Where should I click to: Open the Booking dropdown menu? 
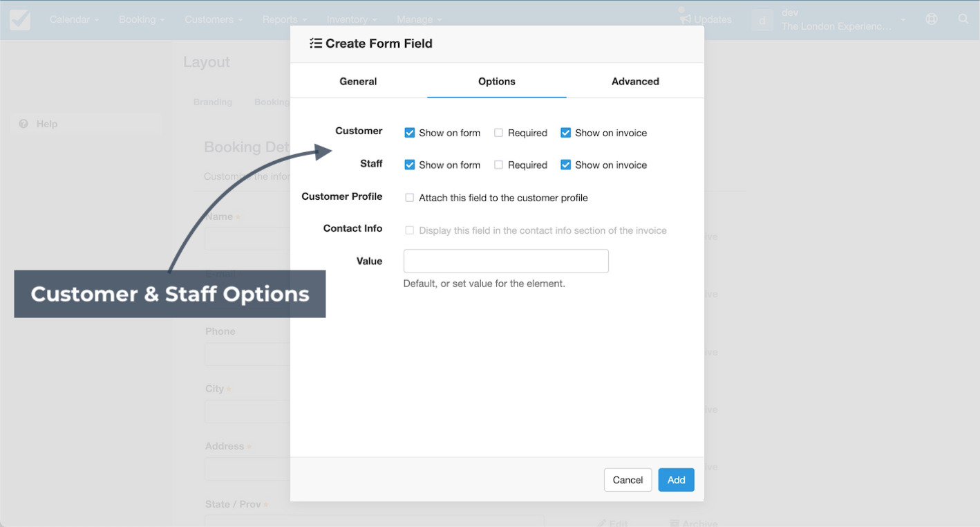[142, 19]
